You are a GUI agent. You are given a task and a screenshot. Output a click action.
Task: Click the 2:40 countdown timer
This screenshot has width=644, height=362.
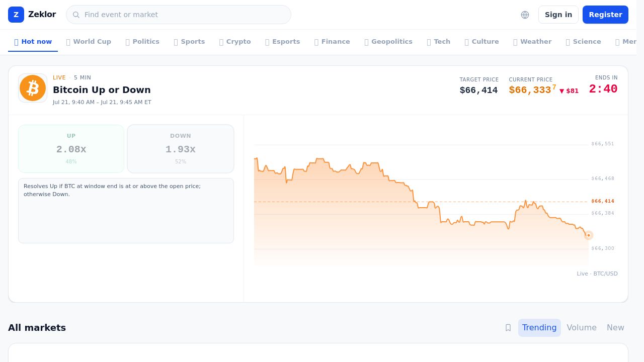point(603,89)
